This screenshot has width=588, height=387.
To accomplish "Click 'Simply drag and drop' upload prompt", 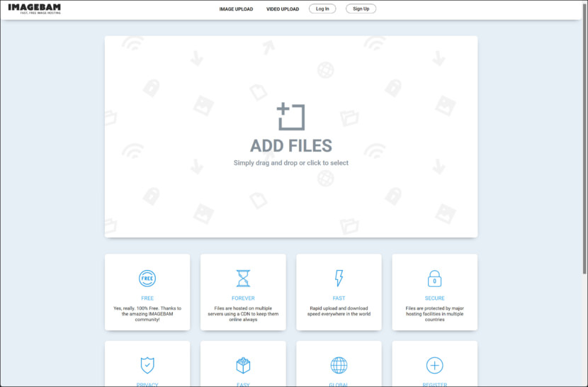I will [x=290, y=163].
